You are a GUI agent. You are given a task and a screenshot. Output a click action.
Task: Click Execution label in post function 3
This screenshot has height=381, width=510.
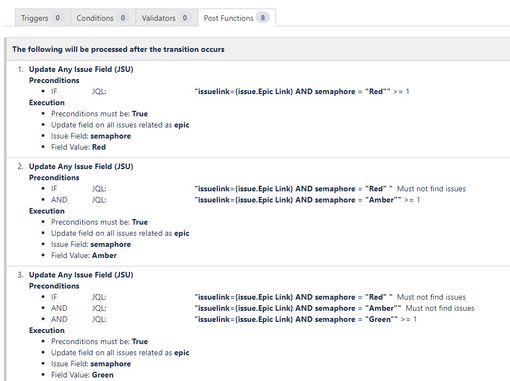click(x=47, y=330)
